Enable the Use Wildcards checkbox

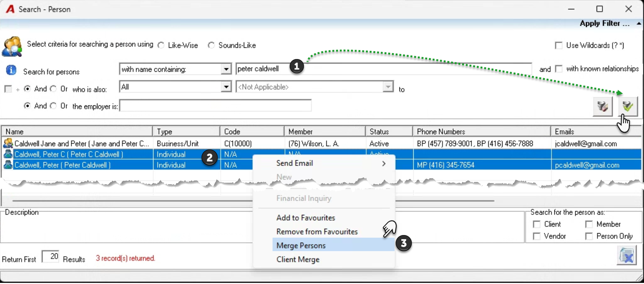pos(559,45)
